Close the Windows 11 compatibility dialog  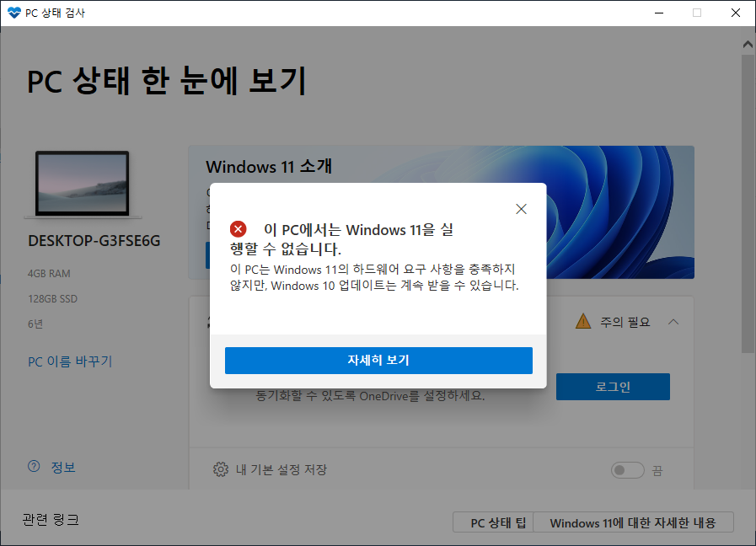click(x=521, y=209)
